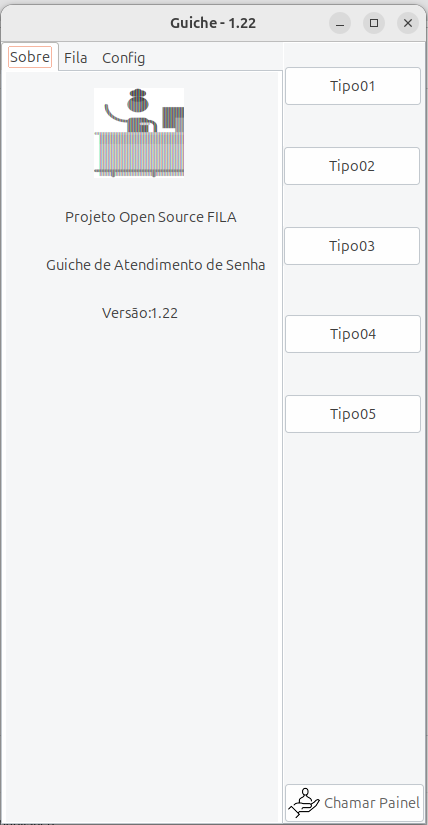Minimize the Guiche window
This screenshot has height=825, width=428.
point(340,23)
